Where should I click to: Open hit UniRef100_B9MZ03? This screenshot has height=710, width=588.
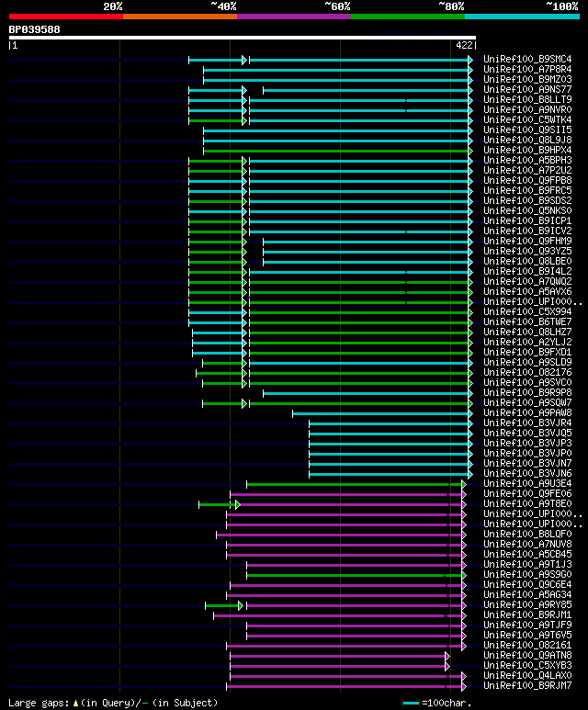(x=527, y=79)
